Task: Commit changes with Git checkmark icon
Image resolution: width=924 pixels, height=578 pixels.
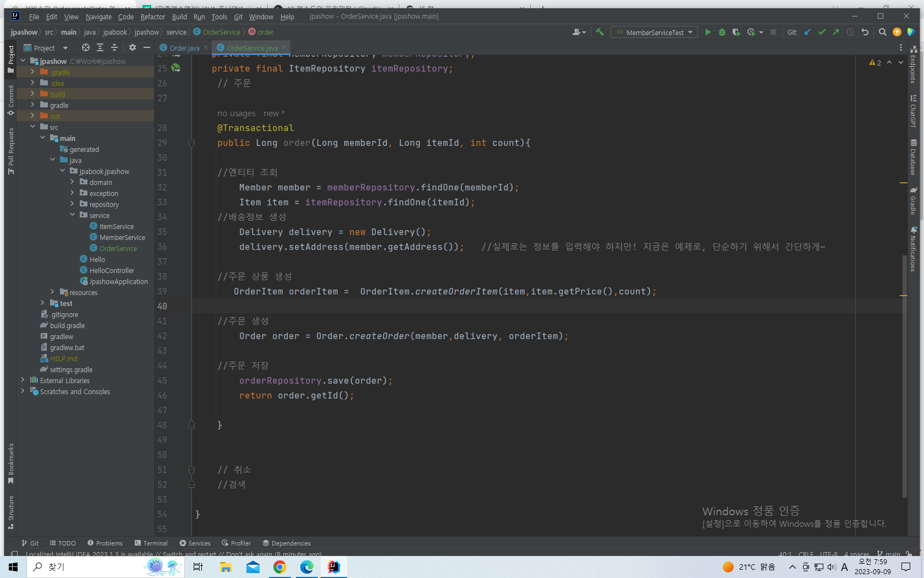Action: pos(822,32)
